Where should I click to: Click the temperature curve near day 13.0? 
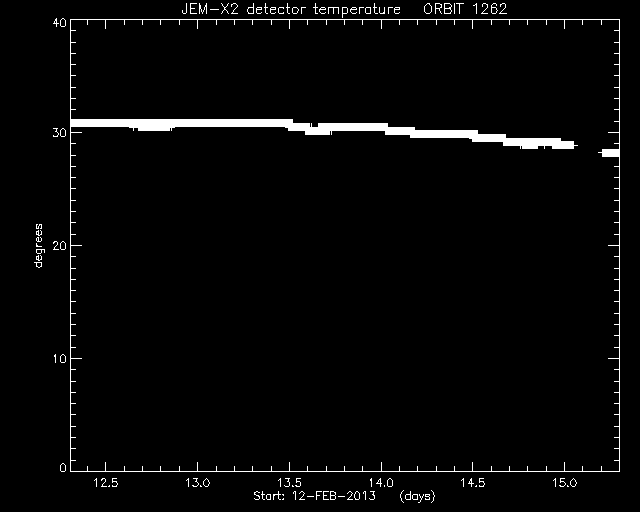(x=198, y=123)
